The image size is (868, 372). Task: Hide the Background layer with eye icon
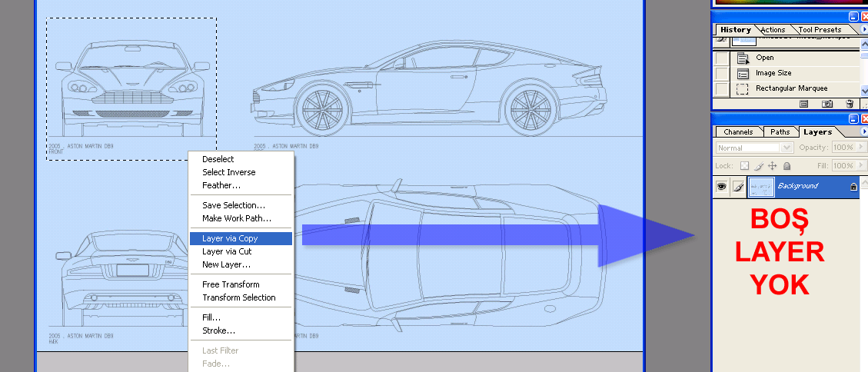click(x=721, y=187)
